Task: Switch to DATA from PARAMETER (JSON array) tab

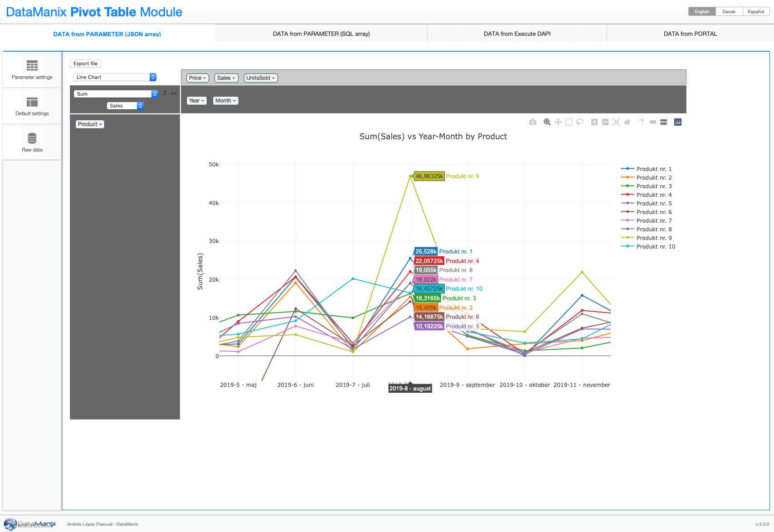Action: tap(107, 34)
